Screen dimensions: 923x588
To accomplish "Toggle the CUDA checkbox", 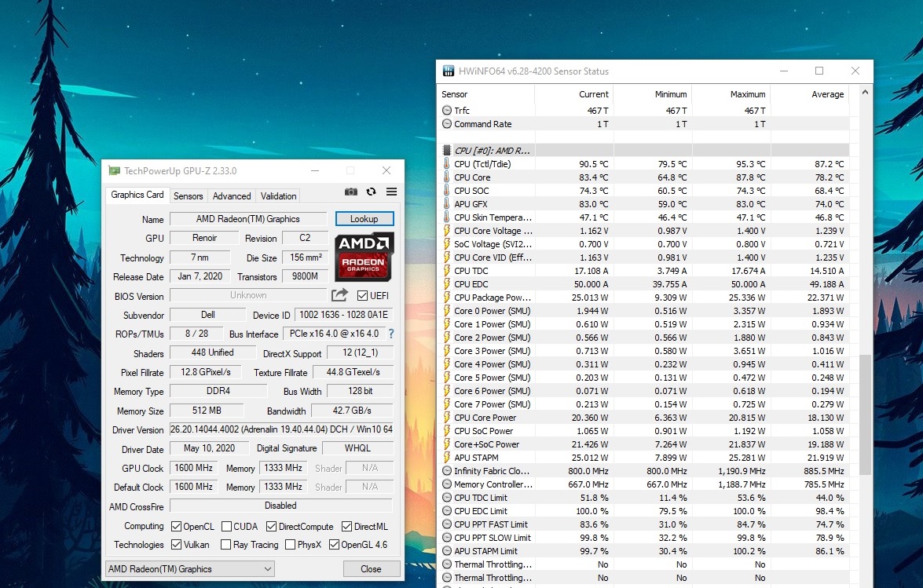I will 226,526.
